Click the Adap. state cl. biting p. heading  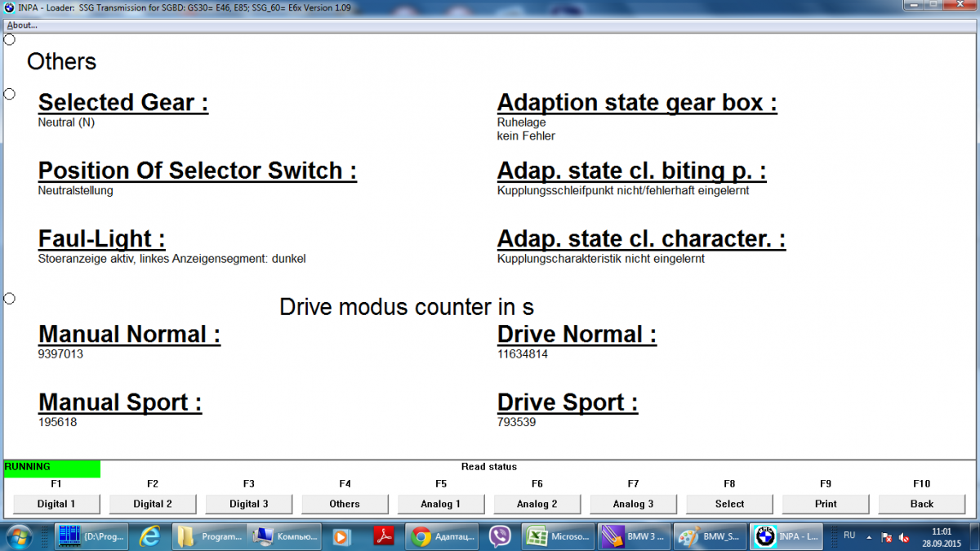pyautogui.click(x=632, y=171)
